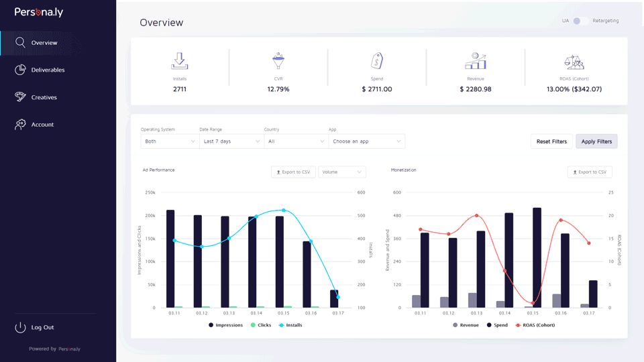Go to the Overview sidebar item
This screenshot has height=362, width=644.
[44, 43]
